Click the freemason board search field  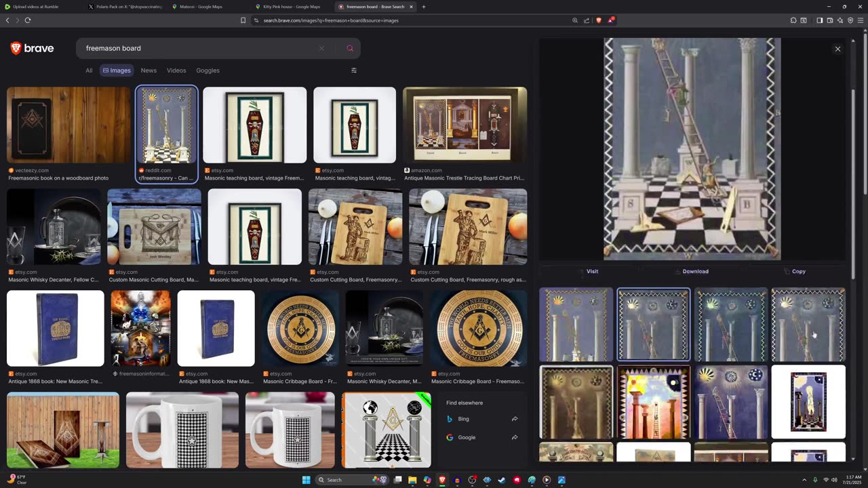point(197,48)
